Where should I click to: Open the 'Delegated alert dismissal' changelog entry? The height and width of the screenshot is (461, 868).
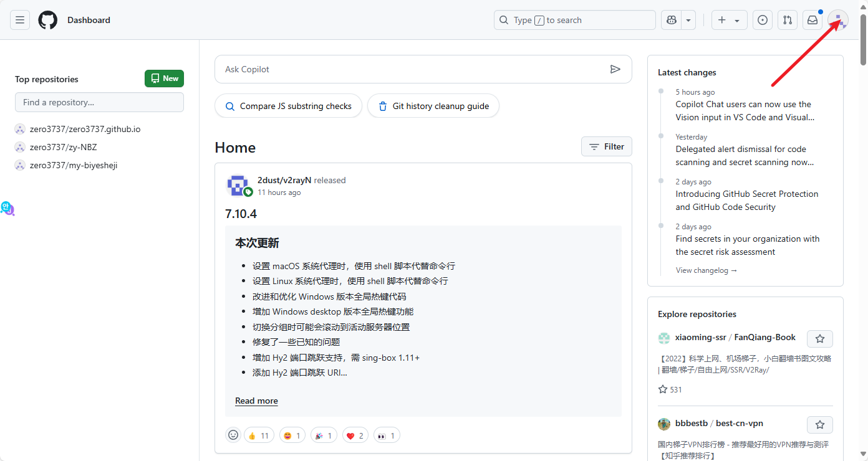[745, 156]
